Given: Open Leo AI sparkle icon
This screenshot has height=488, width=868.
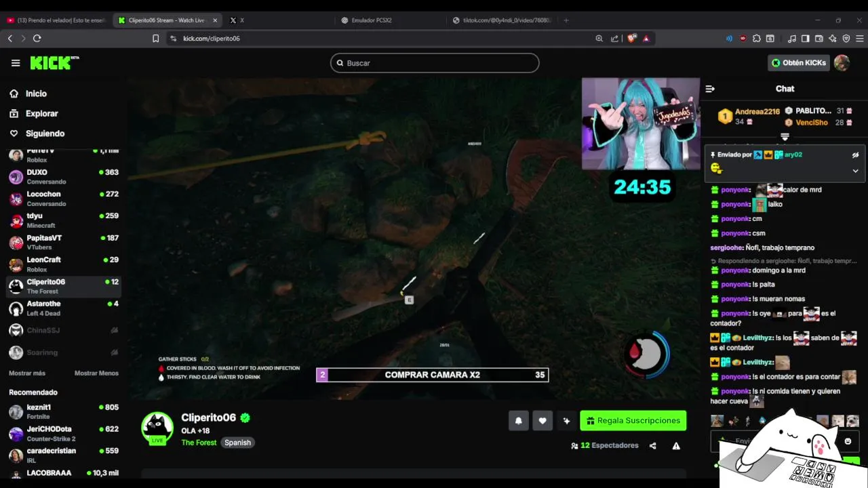Looking at the screenshot, I should pyautogui.click(x=833, y=39).
